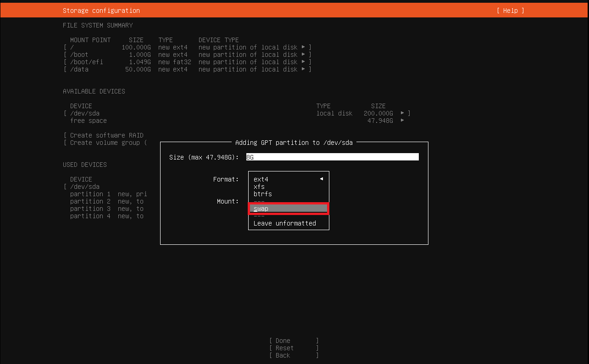Click the Done button
This screenshot has height=364, width=589.
(x=294, y=341)
